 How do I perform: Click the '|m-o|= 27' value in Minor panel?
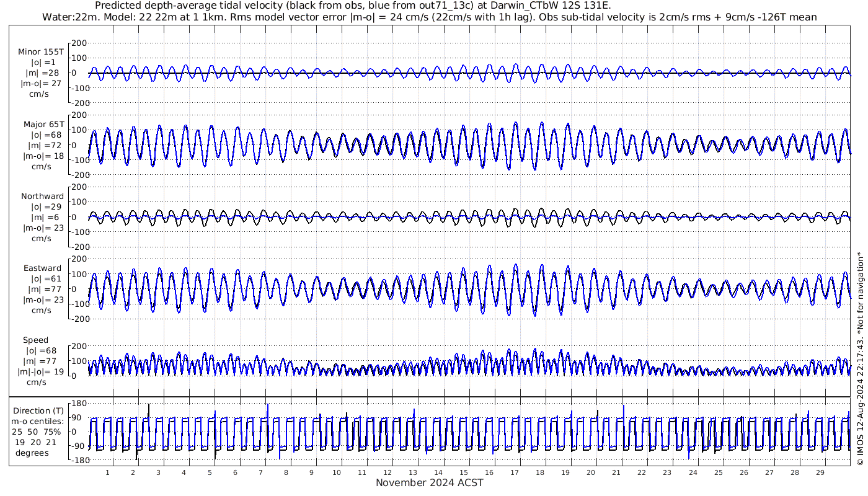pyautogui.click(x=41, y=84)
